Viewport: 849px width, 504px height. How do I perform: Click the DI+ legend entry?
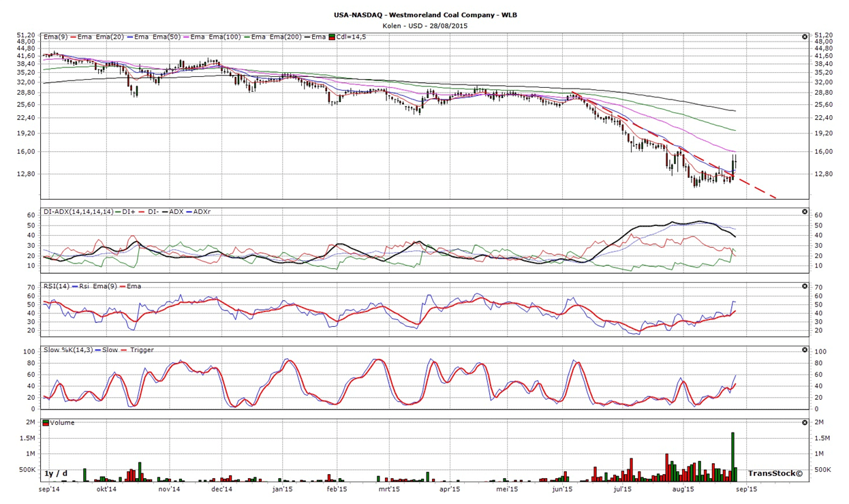pos(130,212)
